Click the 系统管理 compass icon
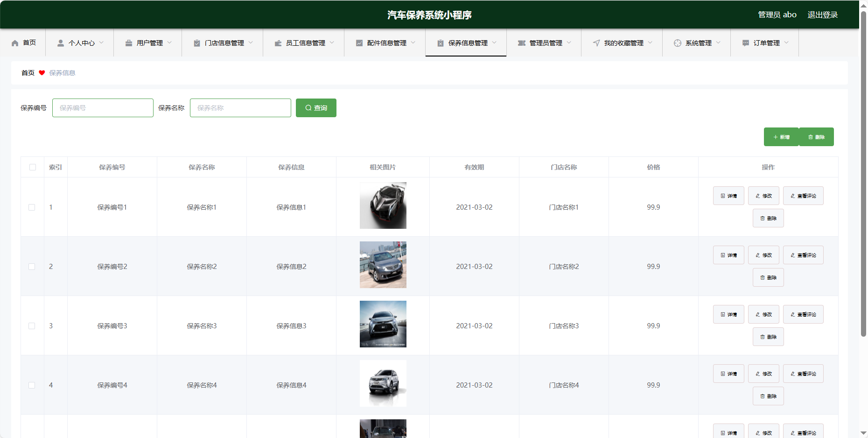The width and height of the screenshot is (868, 438). point(678,43)
